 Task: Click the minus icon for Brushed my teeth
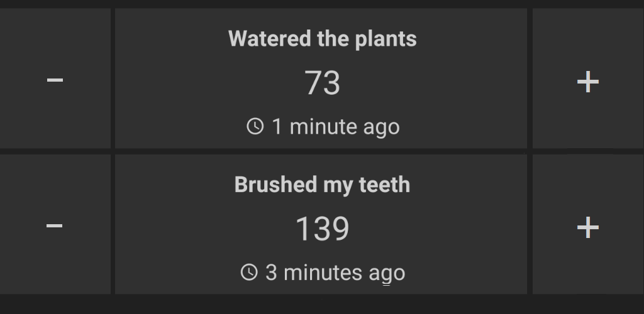coord(55,225)
